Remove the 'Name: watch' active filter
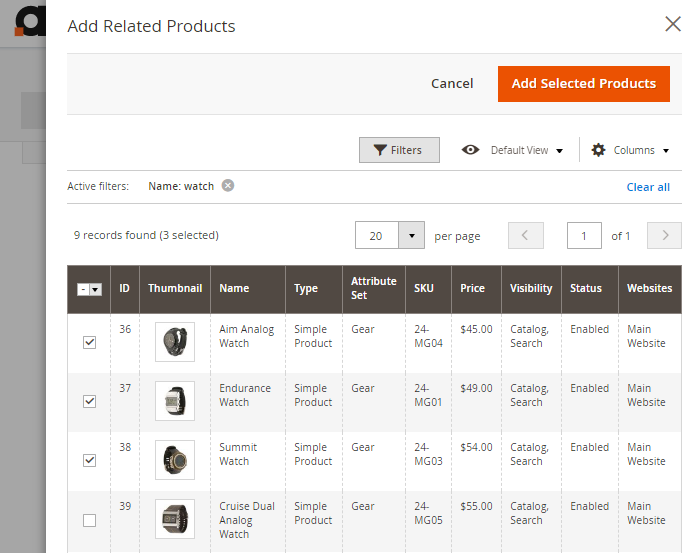 click(228, 186)
